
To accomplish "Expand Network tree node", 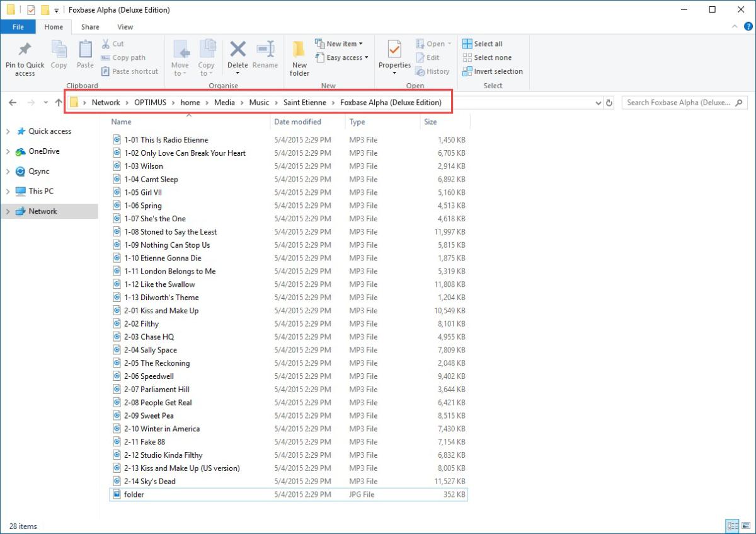I will (x=8, y=212).
